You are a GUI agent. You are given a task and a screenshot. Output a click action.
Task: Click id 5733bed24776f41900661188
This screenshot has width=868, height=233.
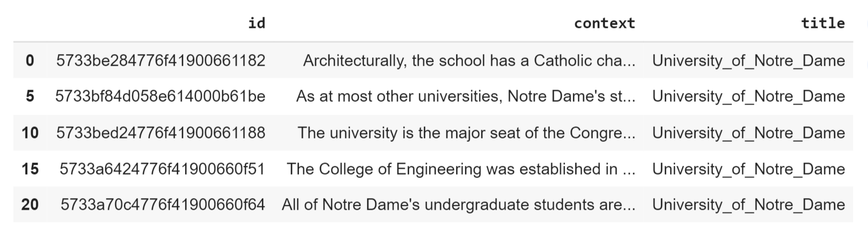pos(161,132)
